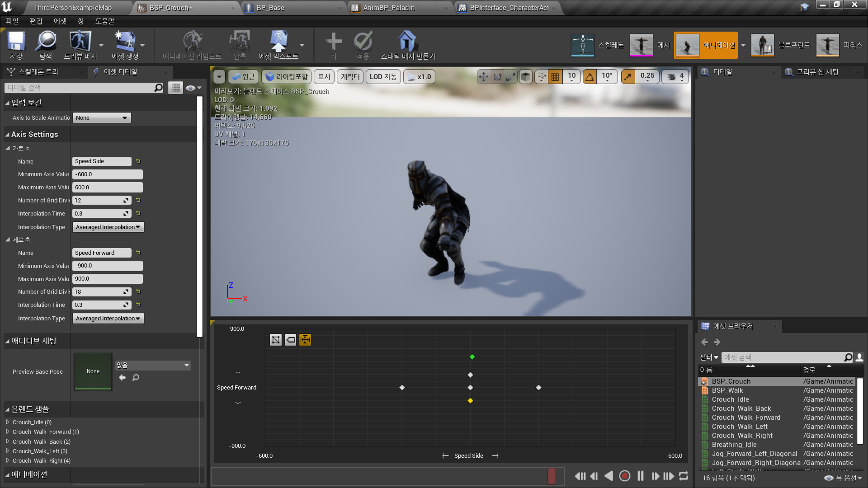The width and height of the screenshot is (868, 488).
Task: Select BSP_Walk in the asset browser
Action: (x=727, y=390)
